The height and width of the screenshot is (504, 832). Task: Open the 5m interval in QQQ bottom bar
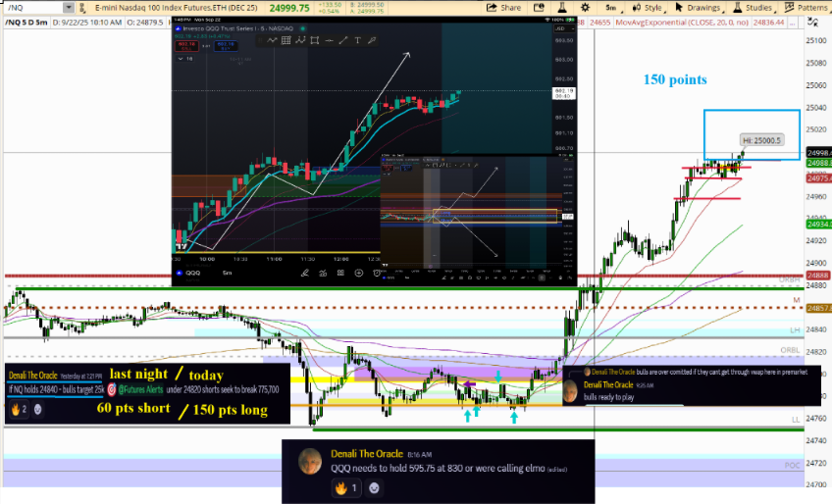(x=227, y=273)
